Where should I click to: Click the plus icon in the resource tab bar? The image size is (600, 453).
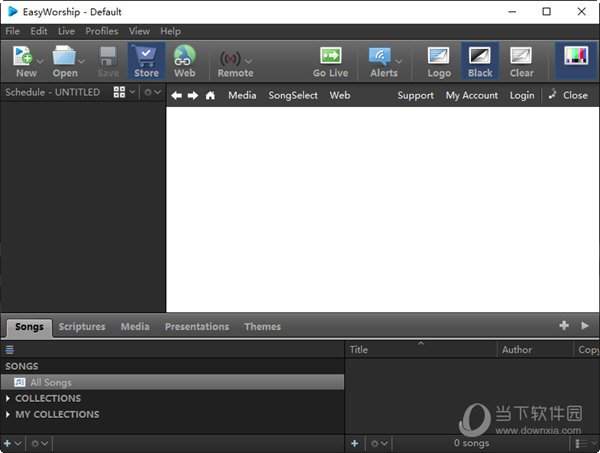point(564,326)
